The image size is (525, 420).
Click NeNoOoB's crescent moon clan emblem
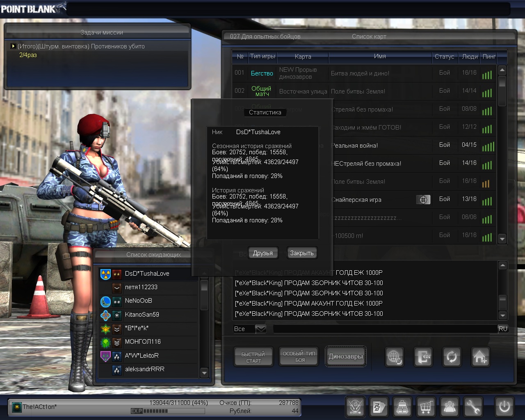pos(105,301)
